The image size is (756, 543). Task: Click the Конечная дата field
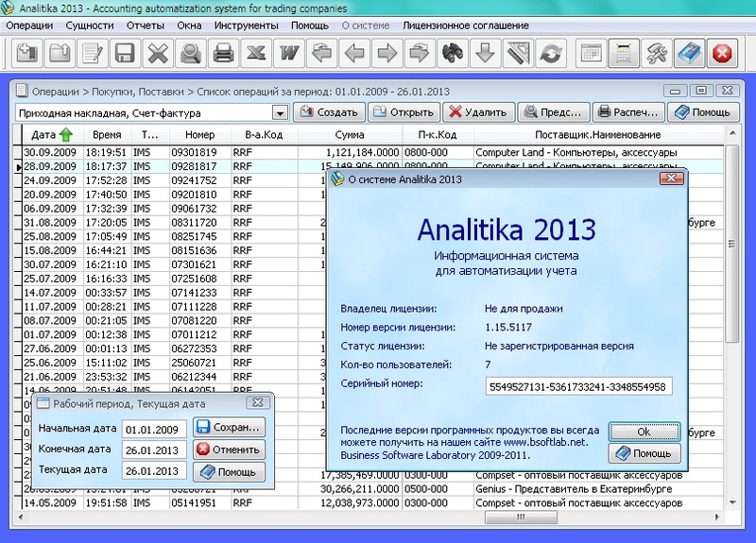pos(154,450)
